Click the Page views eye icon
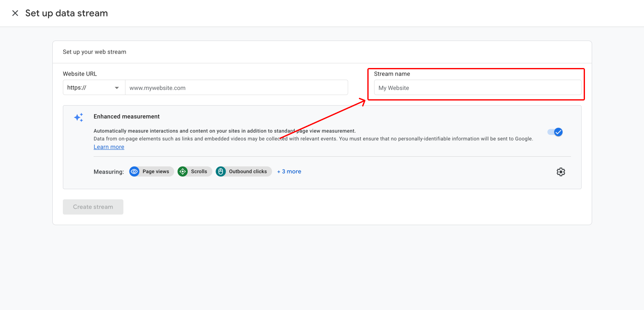Viewport: 644px width, 310px height. click(x=135, y=171)
